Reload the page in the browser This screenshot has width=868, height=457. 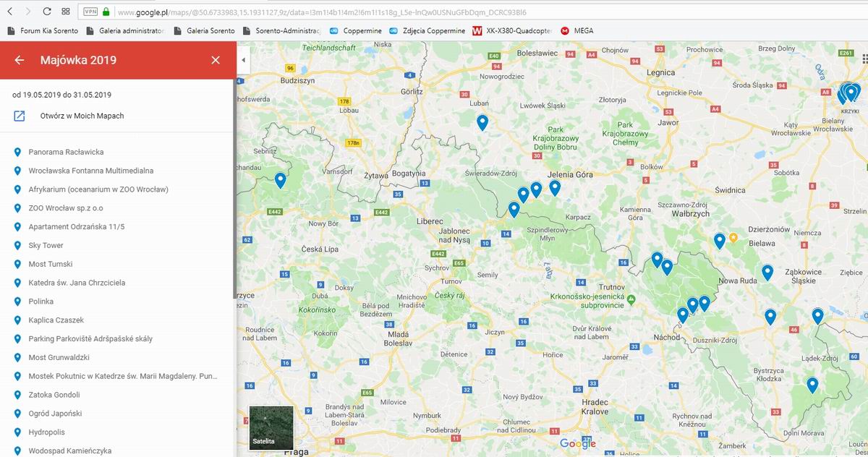46,12
